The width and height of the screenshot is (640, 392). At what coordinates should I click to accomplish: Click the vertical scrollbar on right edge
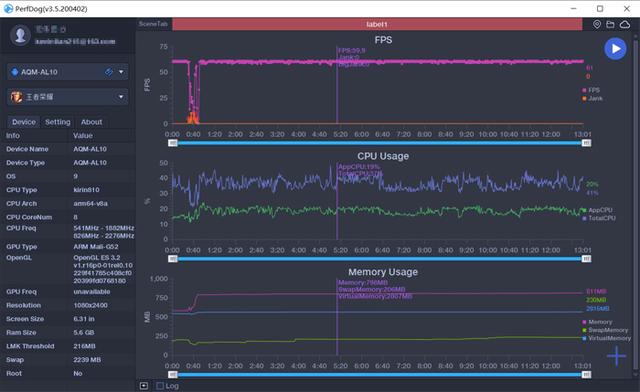pyautogui.click(x=635, y=204)
